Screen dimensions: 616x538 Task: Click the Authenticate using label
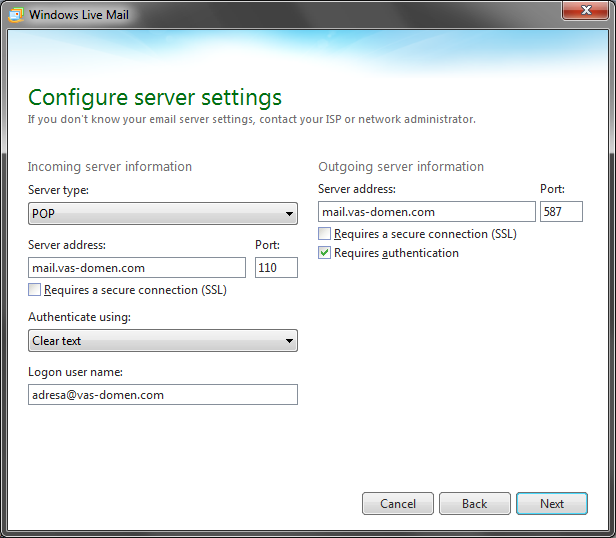79,317
